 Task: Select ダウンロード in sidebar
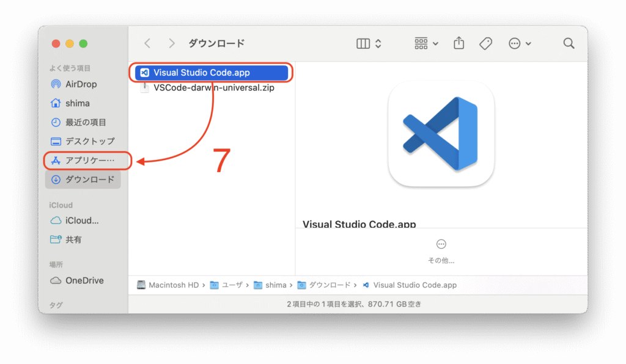pyautogui.click(x=83, y=180)
